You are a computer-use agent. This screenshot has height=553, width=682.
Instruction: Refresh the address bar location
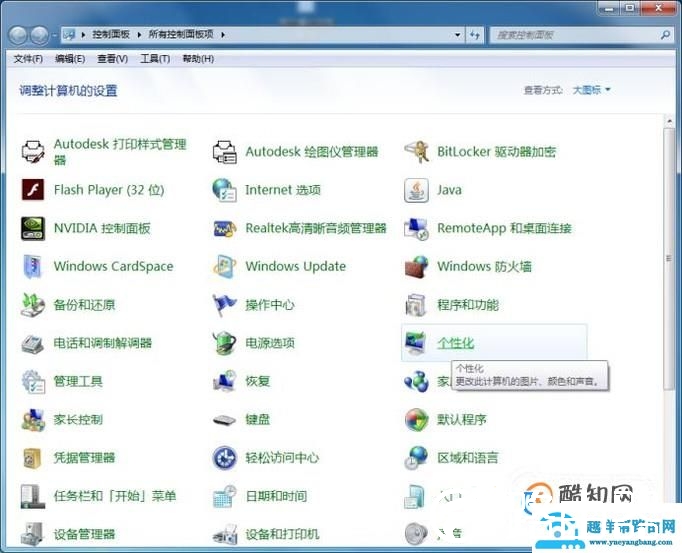point(475,35)
